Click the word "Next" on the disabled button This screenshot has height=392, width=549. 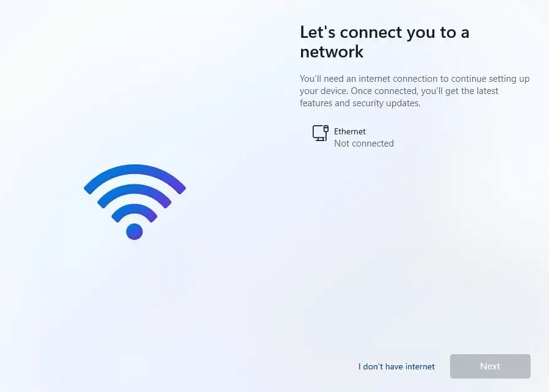490,366
